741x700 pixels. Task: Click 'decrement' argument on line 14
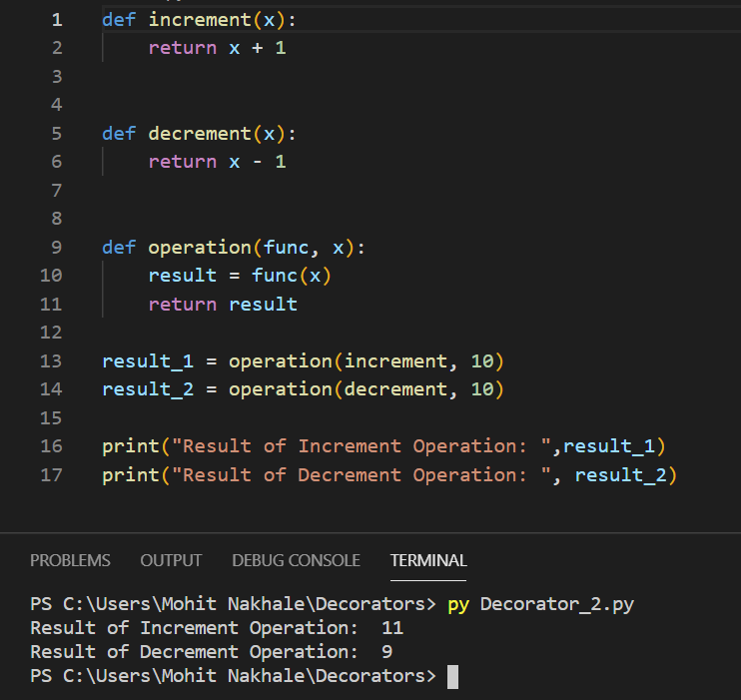[395, 389]
